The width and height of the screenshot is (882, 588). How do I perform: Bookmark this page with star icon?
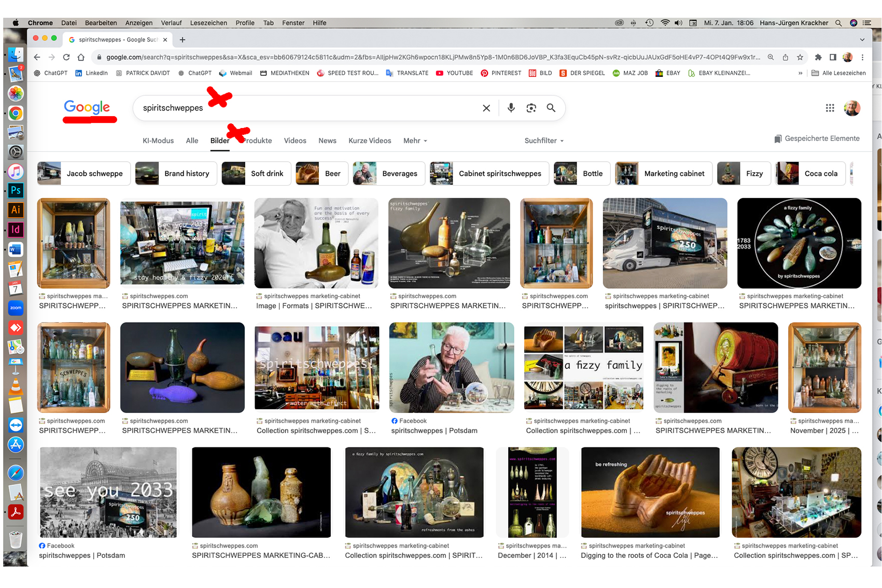[800, 57]
